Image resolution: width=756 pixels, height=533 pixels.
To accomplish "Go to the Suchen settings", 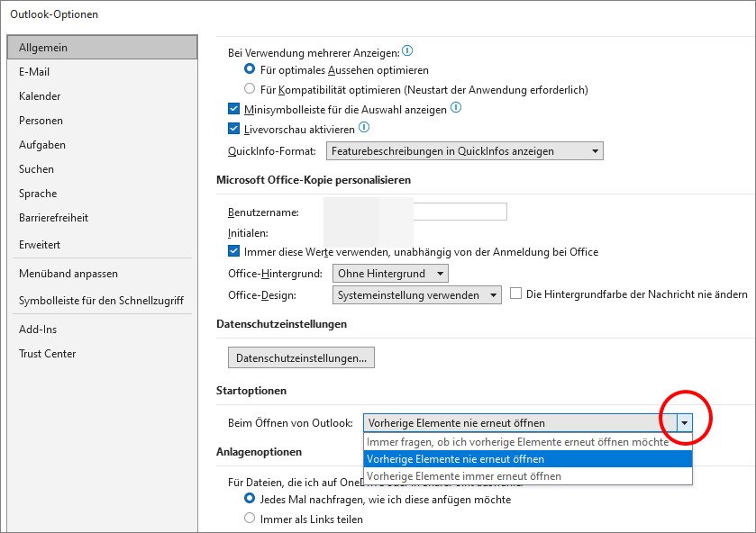I will pyautogui.click(x=102, y=169).
